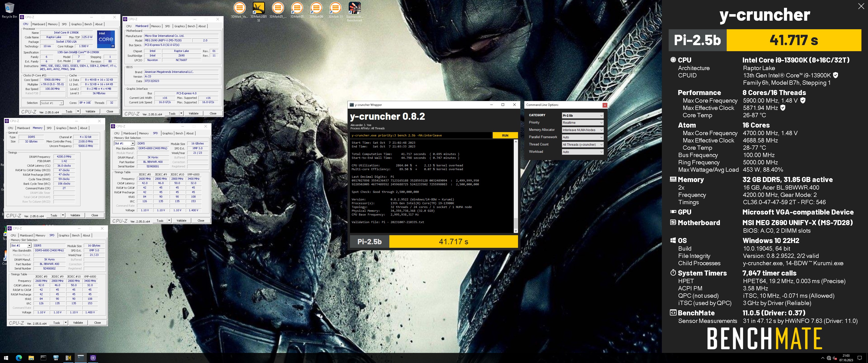Open the 3DMark Vantage desktop shortcut

coord(239,10)
